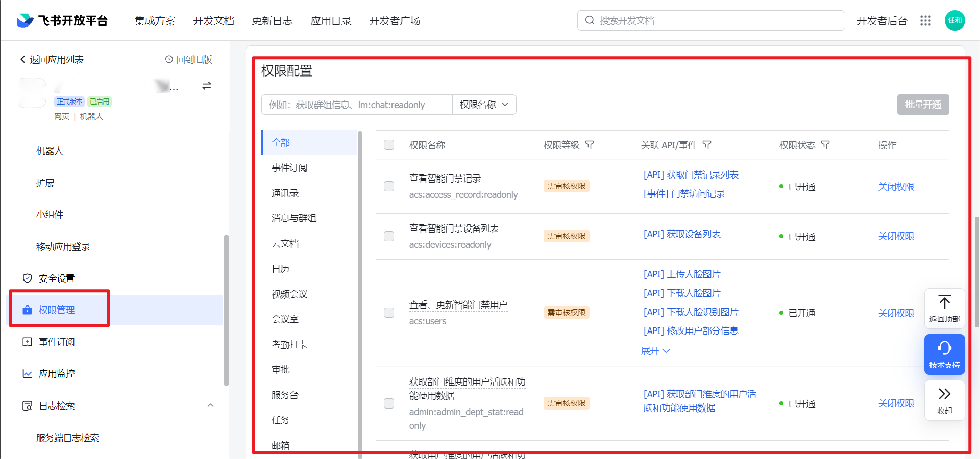The image size is (980, 459).
Task: Click the app switch arrows icon
Action: [207, 86]
